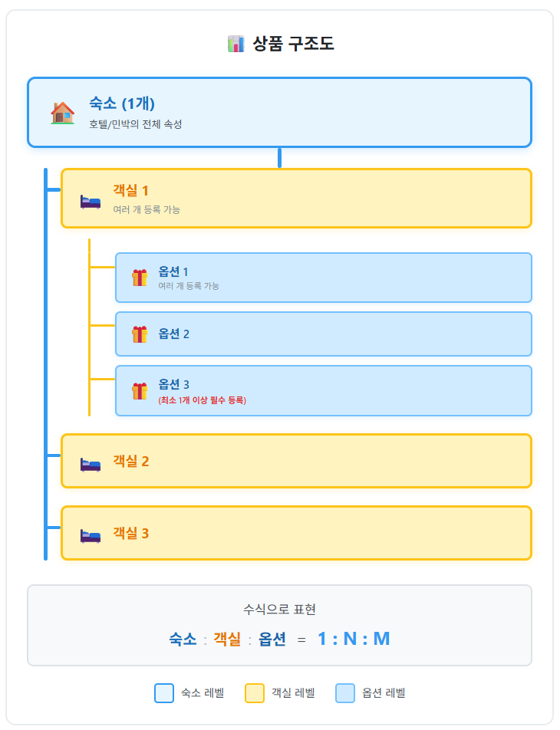Click the 옵션 레벨 legend color swatch

pos(345,693)
